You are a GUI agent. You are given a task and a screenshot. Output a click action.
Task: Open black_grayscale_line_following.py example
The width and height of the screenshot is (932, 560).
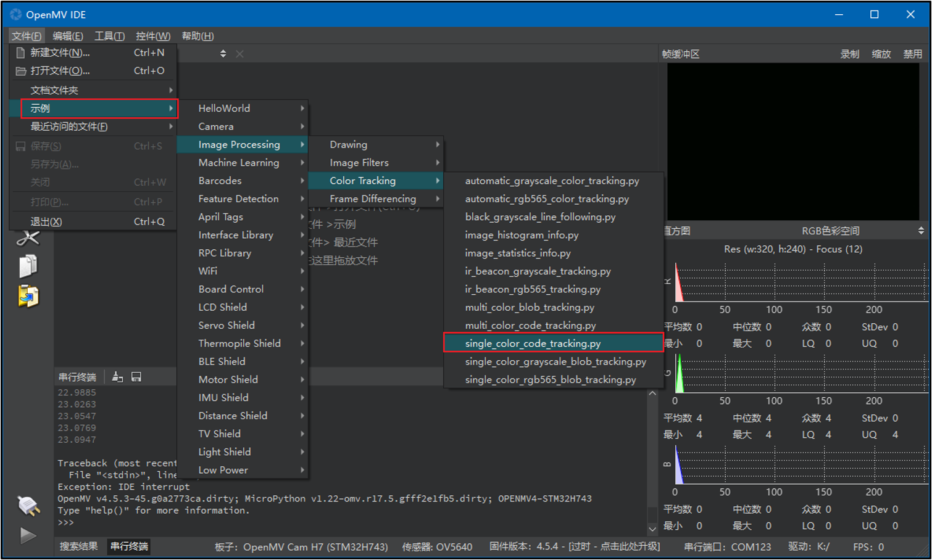[554, 217]
